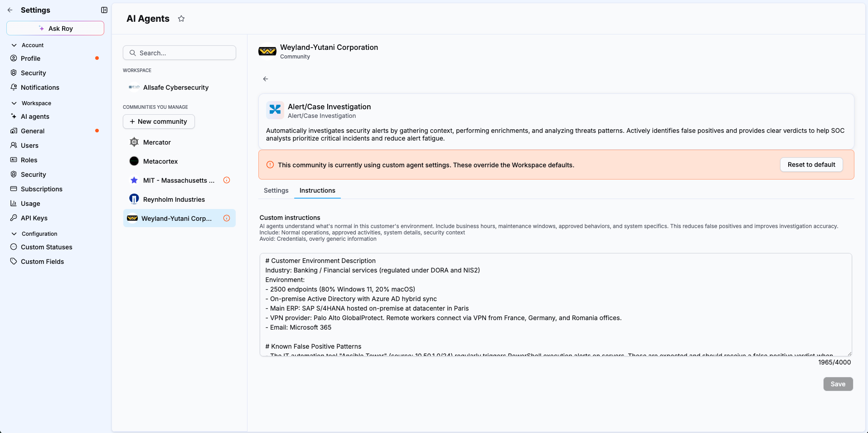868x433 pixels.
Task: Click the Subscriptions card icon
Action: [14, 189]
